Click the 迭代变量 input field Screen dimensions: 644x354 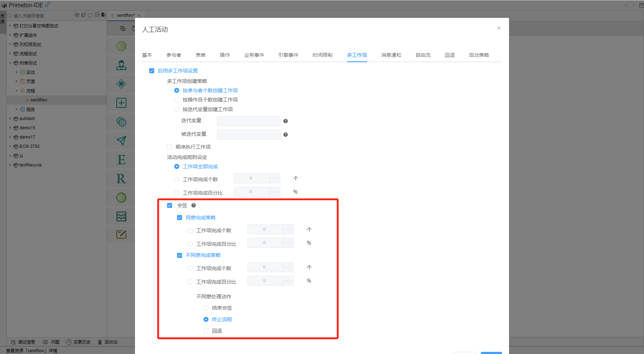point(248,121)
